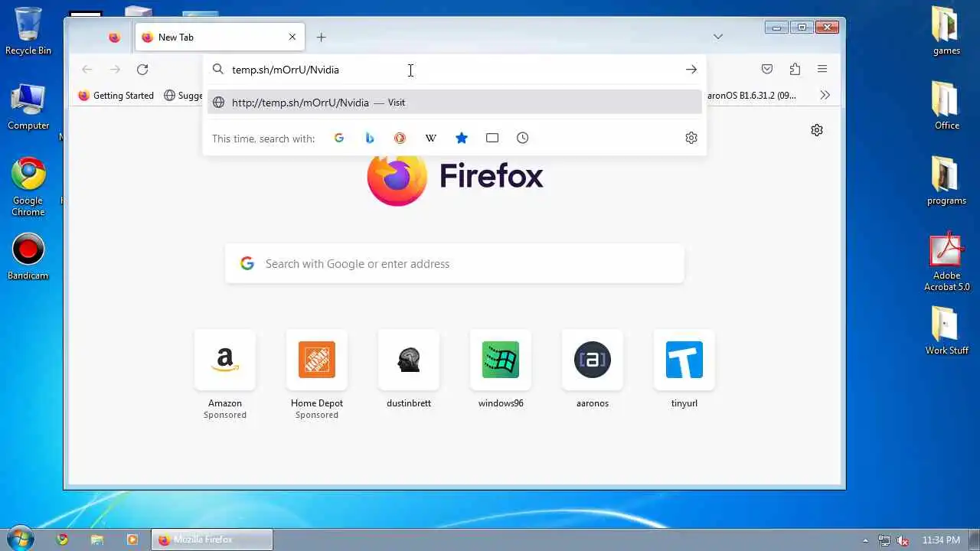Go to the typed address with arrow

(691, 70)
